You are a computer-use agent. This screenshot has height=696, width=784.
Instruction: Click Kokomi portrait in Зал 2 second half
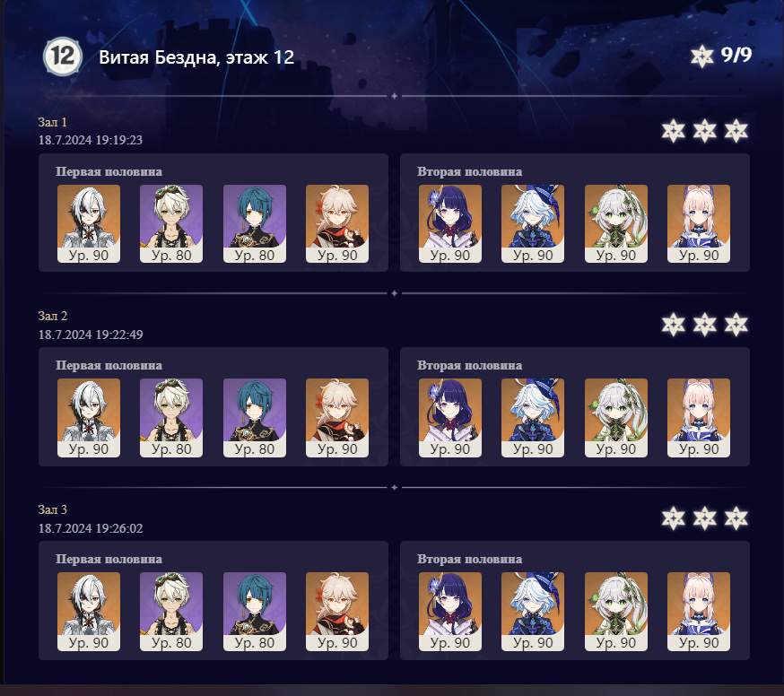point(699,417)
